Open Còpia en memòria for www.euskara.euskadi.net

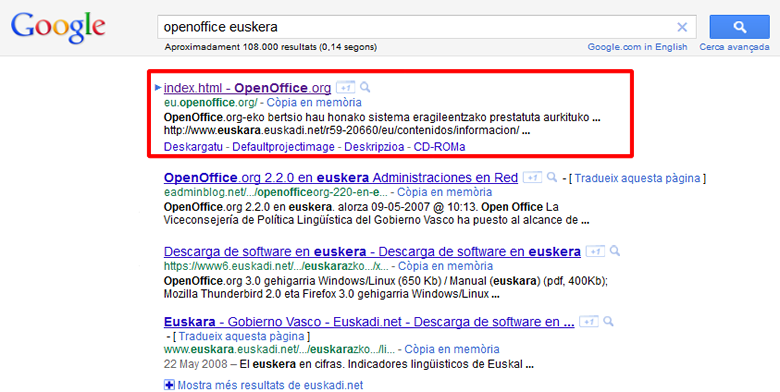(x=452, y=349)
